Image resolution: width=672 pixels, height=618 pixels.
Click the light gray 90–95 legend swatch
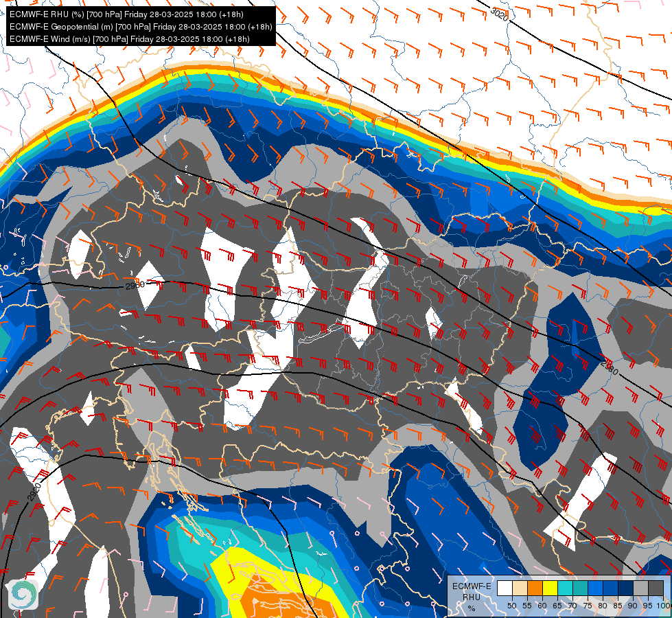(640, 588)
